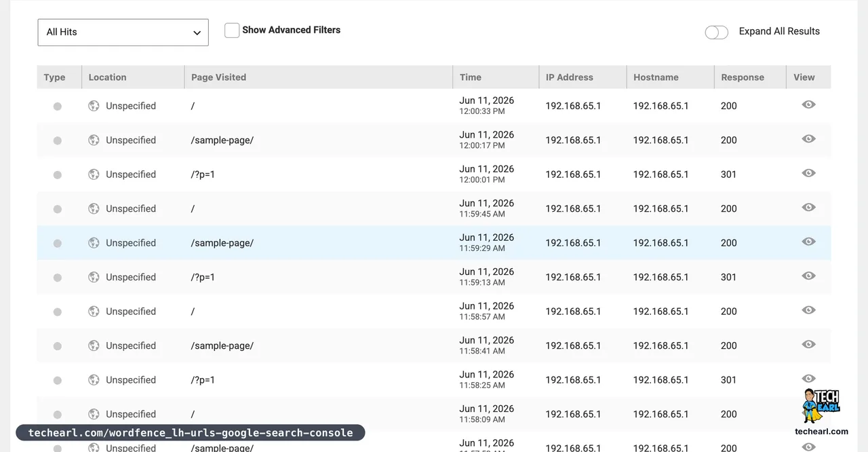
Task: Click the 11:58:57 AM timestamp
Action: coord(482,316)
